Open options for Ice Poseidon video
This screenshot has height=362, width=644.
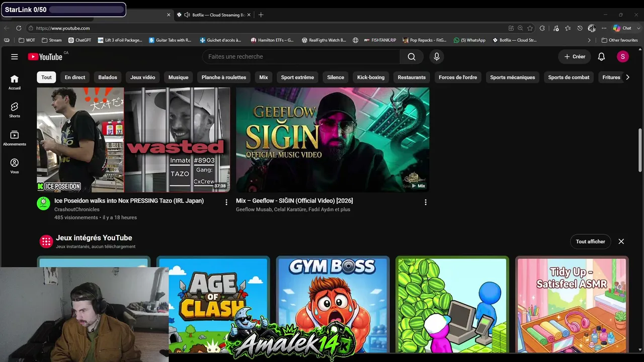[226, 202]
